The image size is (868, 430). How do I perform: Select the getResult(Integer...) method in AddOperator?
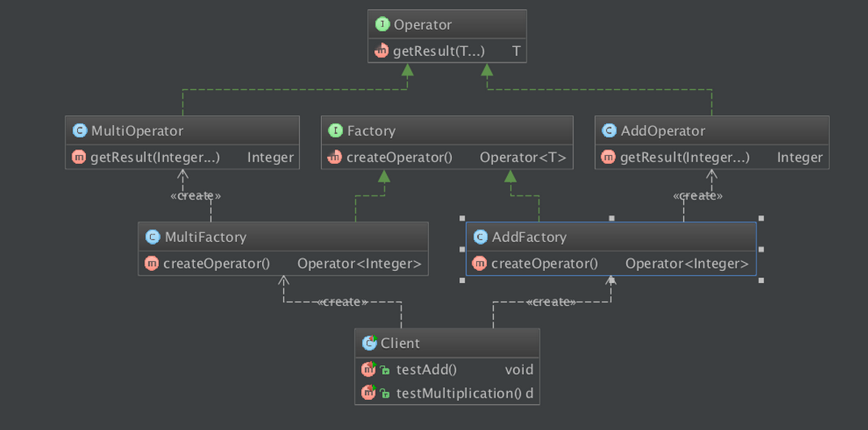[x=685, y=157]
